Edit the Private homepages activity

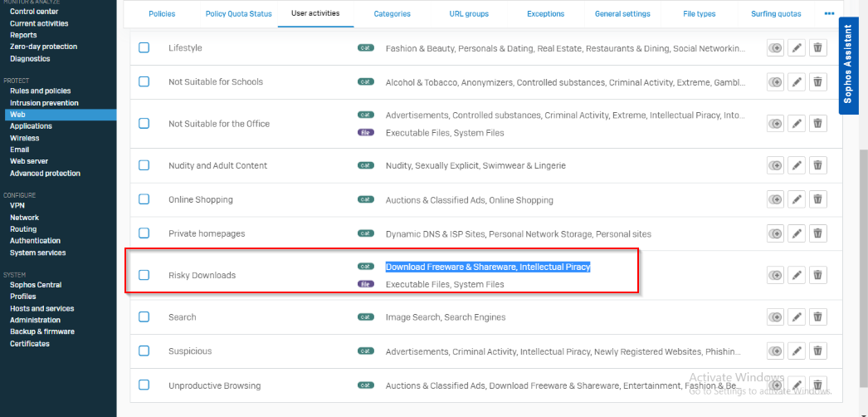pyautogui.click(x=797, y=233)
